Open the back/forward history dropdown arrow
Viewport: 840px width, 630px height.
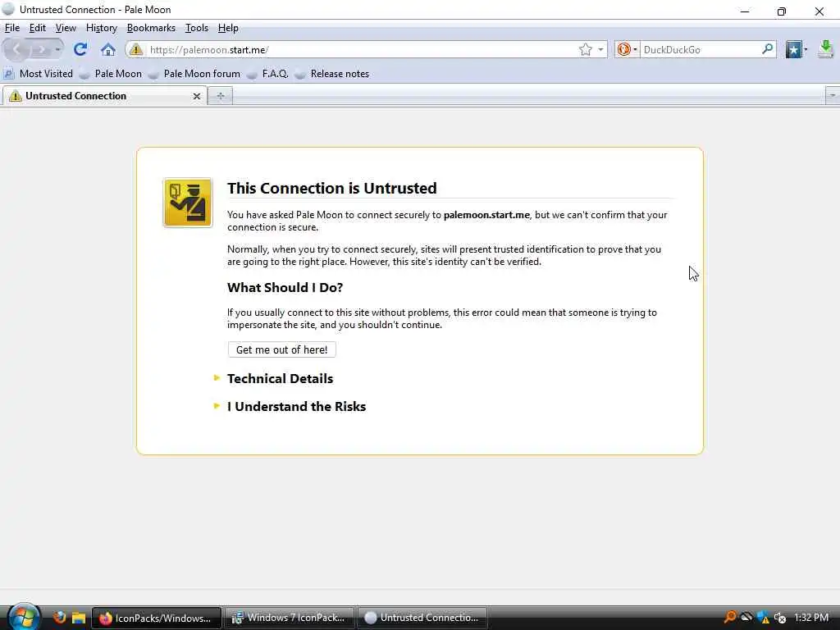57,50
